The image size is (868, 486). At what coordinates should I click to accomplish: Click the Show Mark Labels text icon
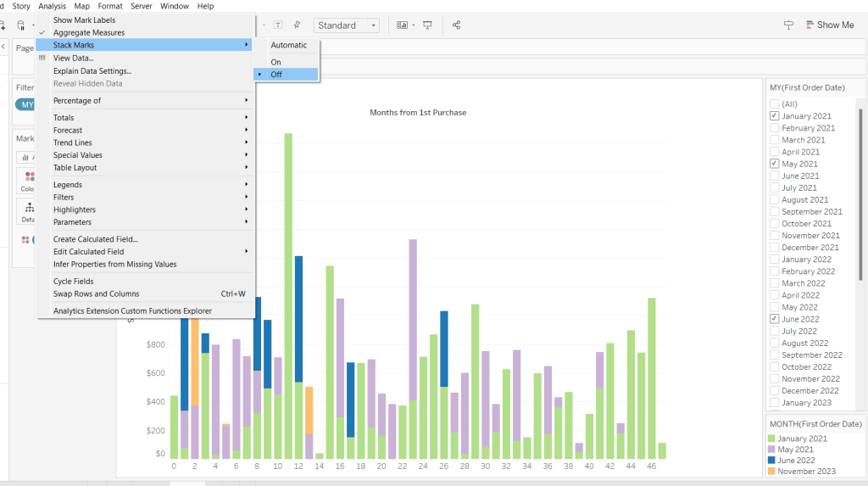click(278, 25)
